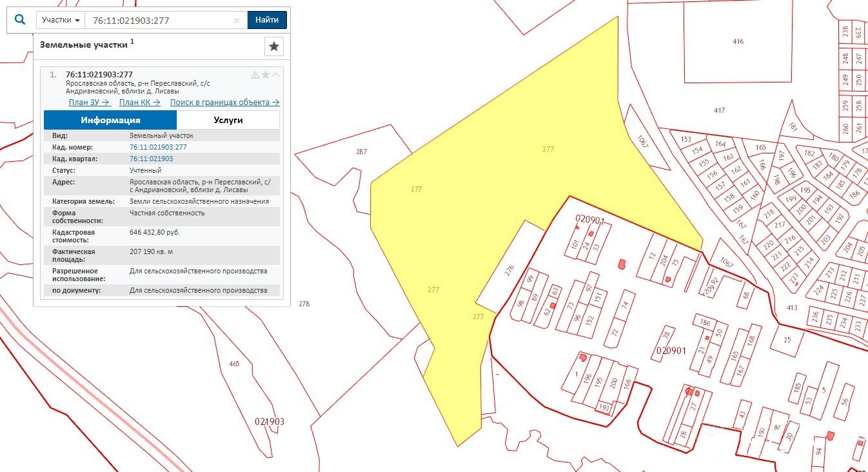Open favorites with the dark star button

274,46
